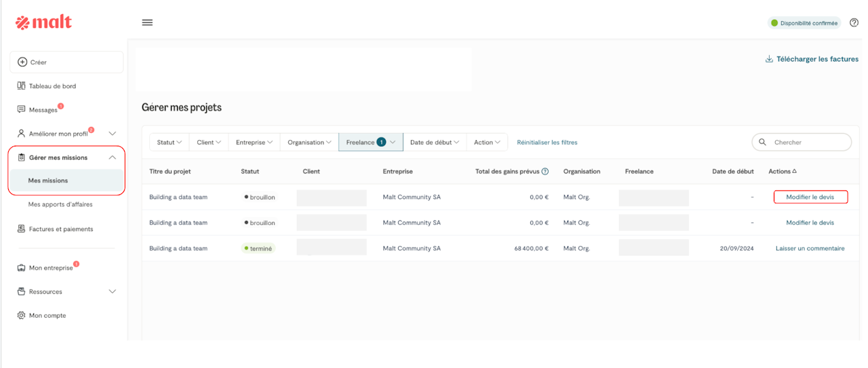
Task: Click the green availability dot
Action: tap(774, 23)
